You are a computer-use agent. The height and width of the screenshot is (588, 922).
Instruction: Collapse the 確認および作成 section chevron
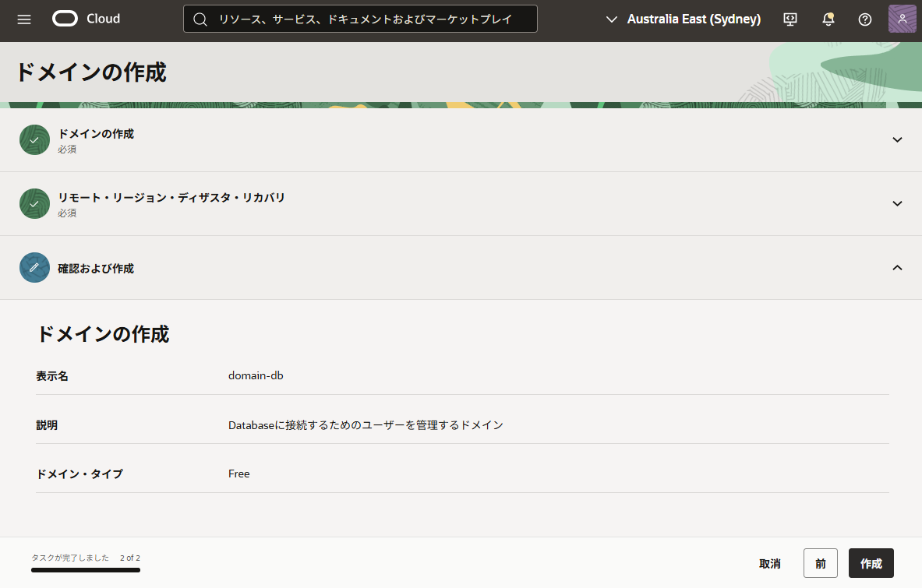coord(897,268)
